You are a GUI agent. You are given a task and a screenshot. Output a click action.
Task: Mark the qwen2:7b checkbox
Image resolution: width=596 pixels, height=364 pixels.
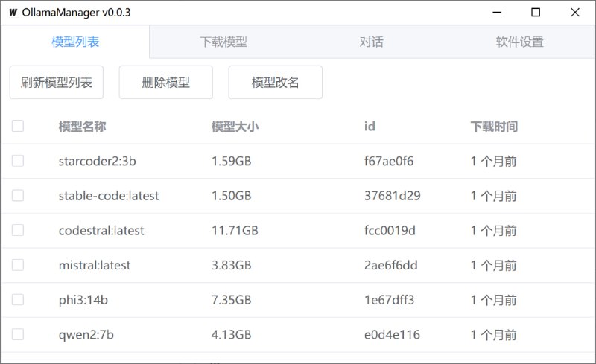point(18,335)
